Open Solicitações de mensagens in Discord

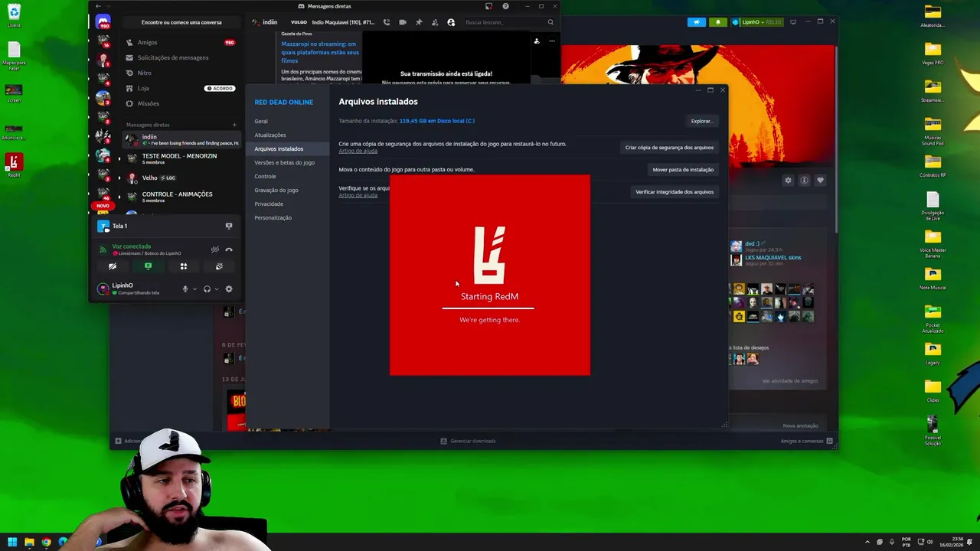(x=181, y=57)
